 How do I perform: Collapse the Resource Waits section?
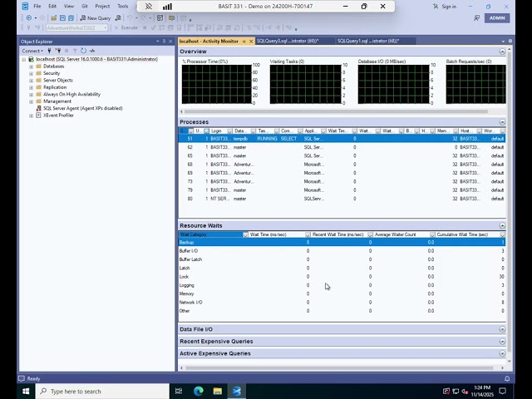[502, 225]
